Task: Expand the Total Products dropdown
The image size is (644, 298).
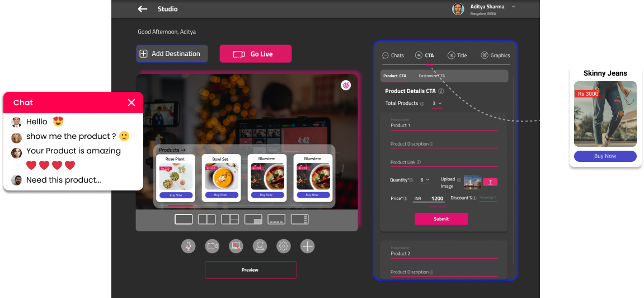Action: [437, 104]
